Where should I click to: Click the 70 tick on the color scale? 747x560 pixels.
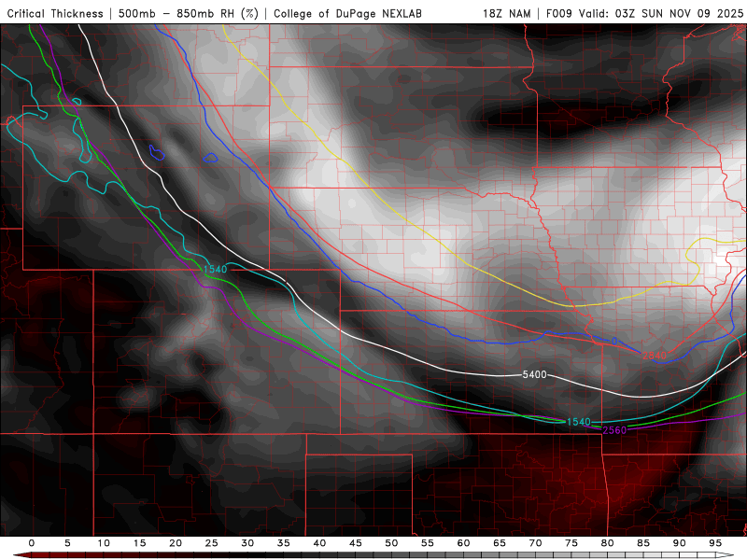535,543
